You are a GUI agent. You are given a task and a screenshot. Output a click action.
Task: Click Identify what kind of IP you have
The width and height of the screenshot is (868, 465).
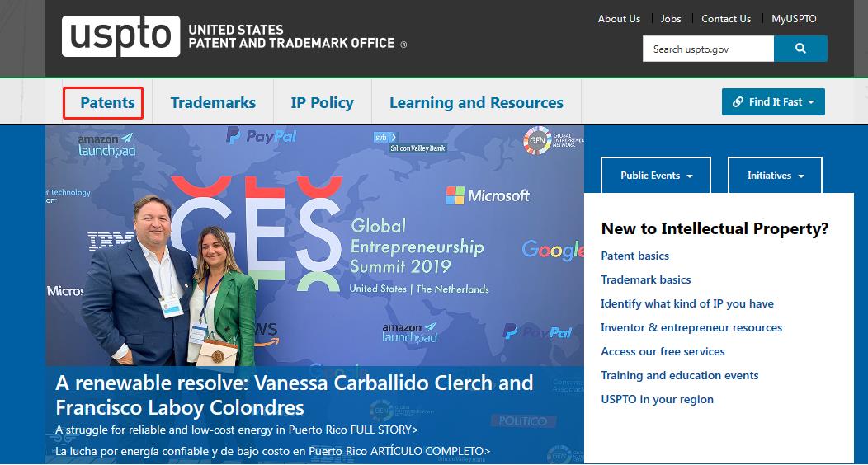click(687, 303)
